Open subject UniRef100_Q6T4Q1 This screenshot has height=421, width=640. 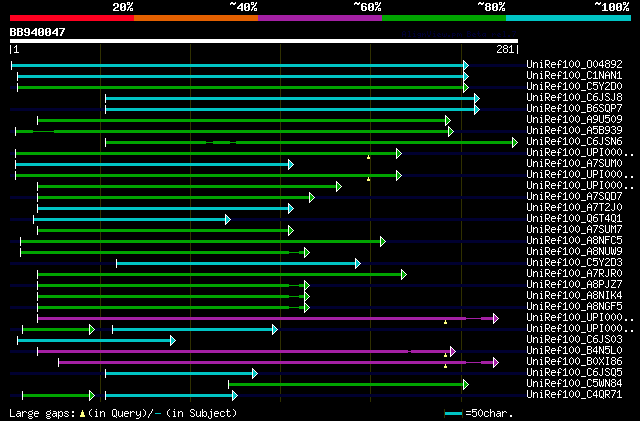pyautogui.click(x=574, y=218)
